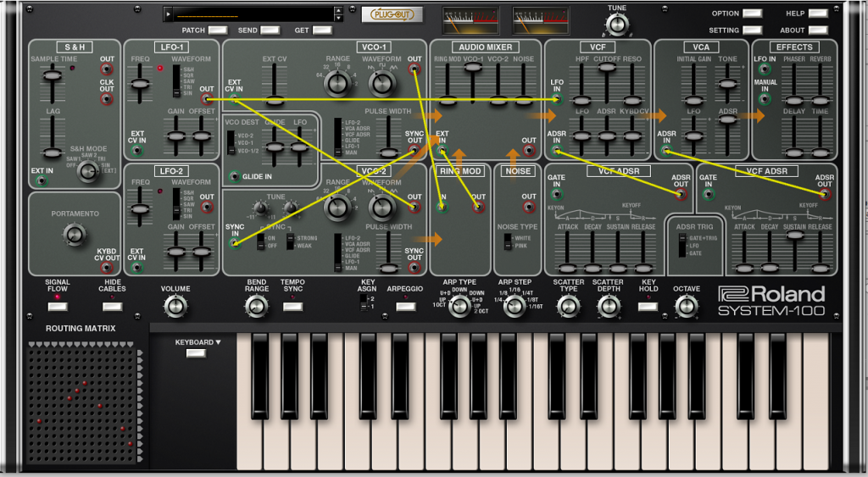Click the VCF ADSR GATE IN jack

(x=556, y=194)
